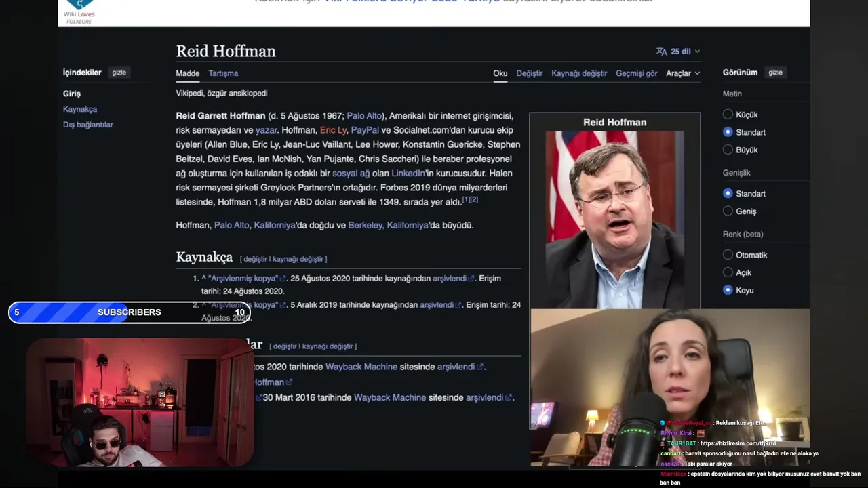This screenshot has width=868, height=488.
Task: Open arşivlendi link on the 30 Mart 2016 line
Action: [x=484, y=398]
